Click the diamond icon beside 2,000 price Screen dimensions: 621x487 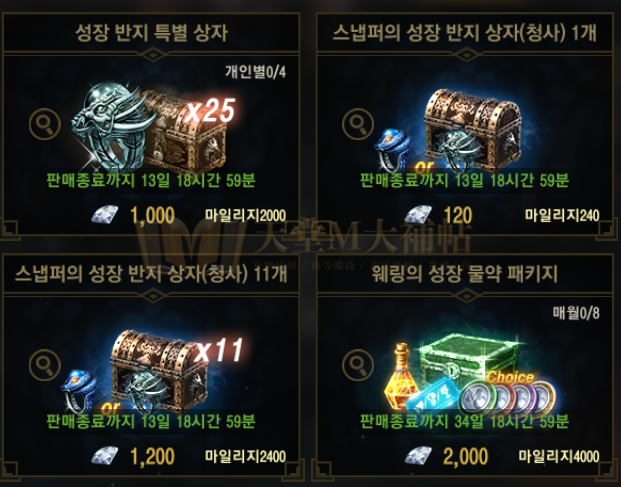pos(418,455)
